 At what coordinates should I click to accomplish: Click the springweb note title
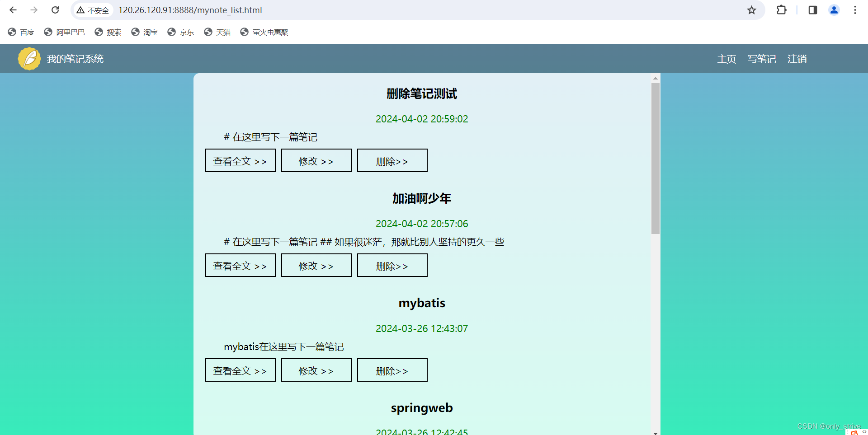tap(422, 408)
